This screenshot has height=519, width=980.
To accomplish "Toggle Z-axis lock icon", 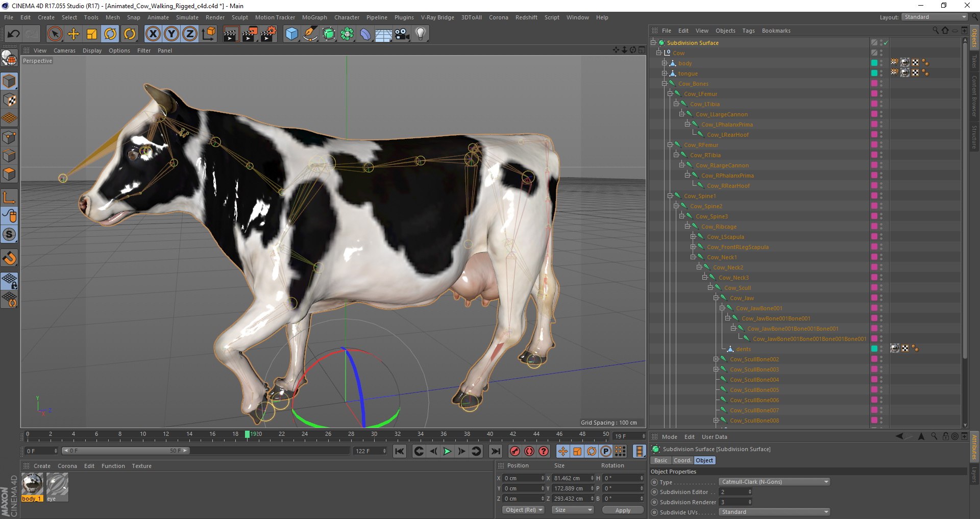I will 190,34.
